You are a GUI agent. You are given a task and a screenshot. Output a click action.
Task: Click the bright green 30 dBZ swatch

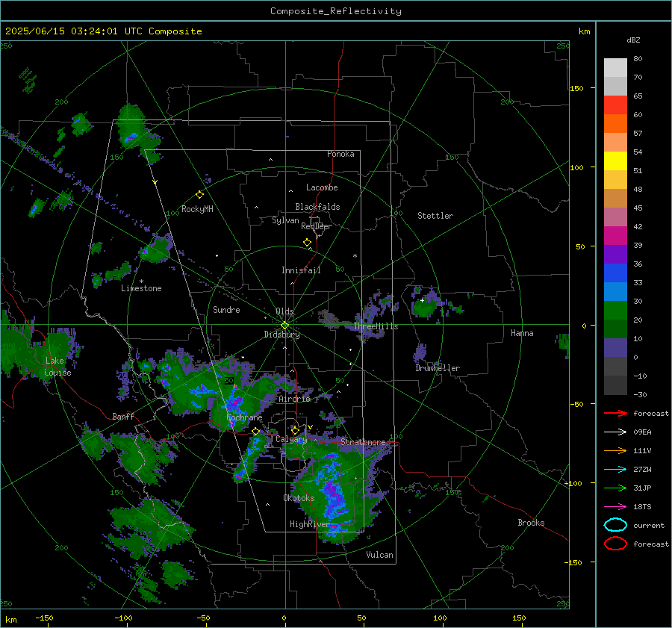[615, 310]
